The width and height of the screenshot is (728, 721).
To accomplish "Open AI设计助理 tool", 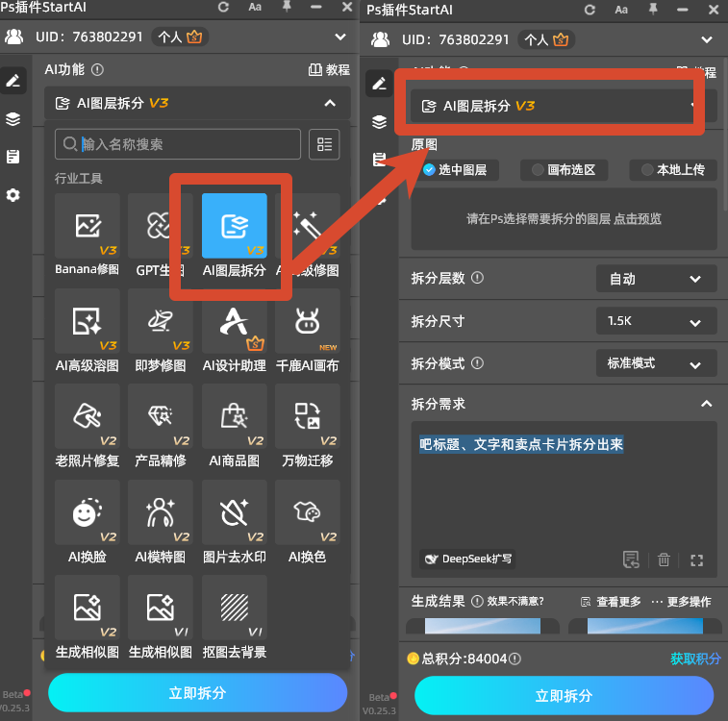I will (x=235, y=332).
